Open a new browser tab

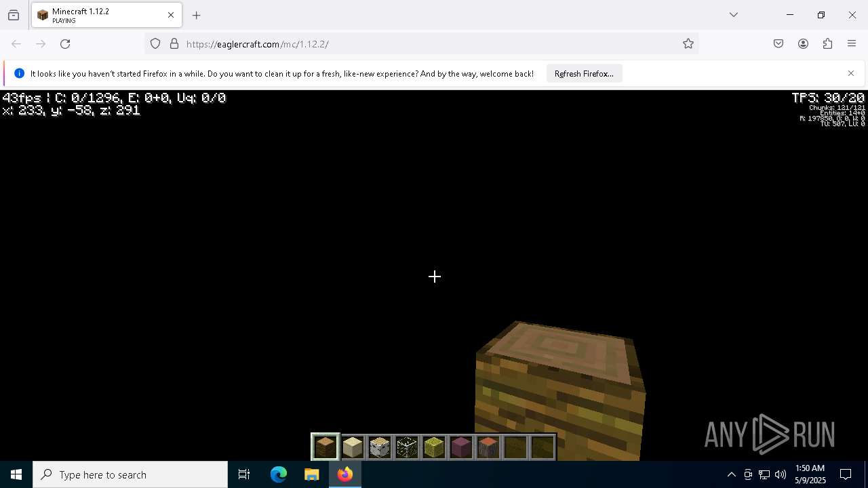tap(197, 15)
